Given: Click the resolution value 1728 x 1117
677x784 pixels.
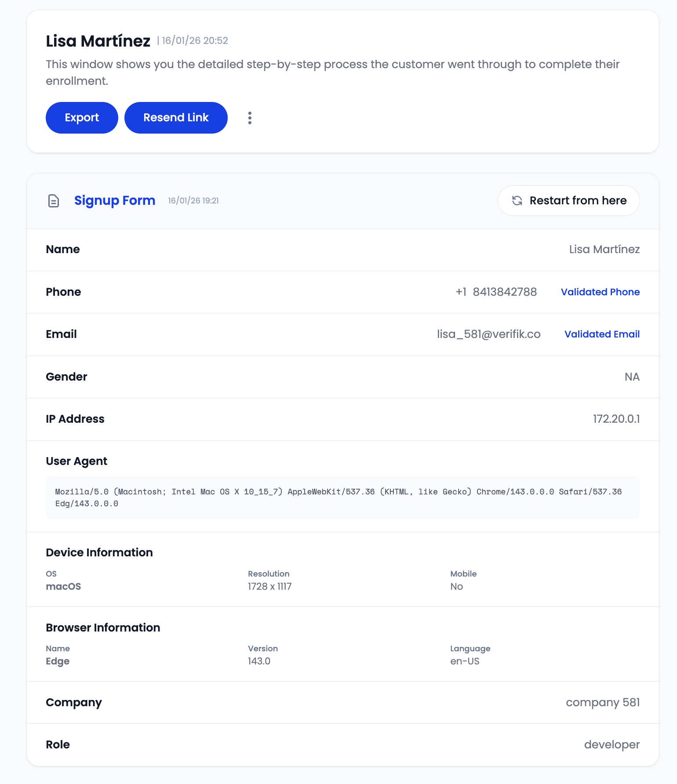Looking at the screenshot, I should (x=269, y=587).
